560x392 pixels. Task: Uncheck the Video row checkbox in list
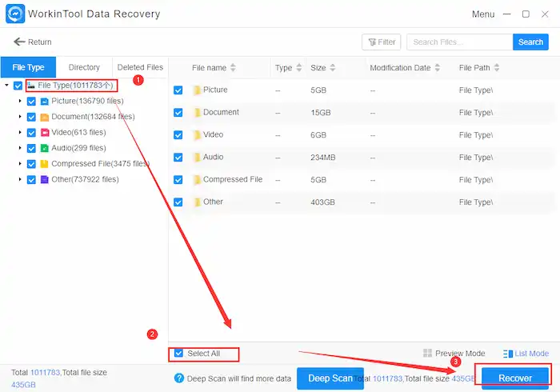point(178,135)
